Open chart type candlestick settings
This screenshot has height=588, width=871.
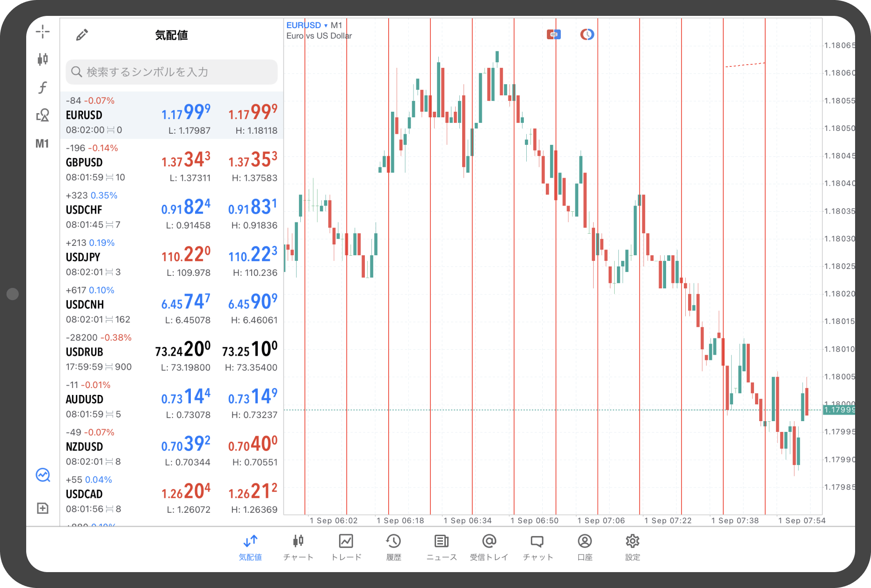(43, 59)
